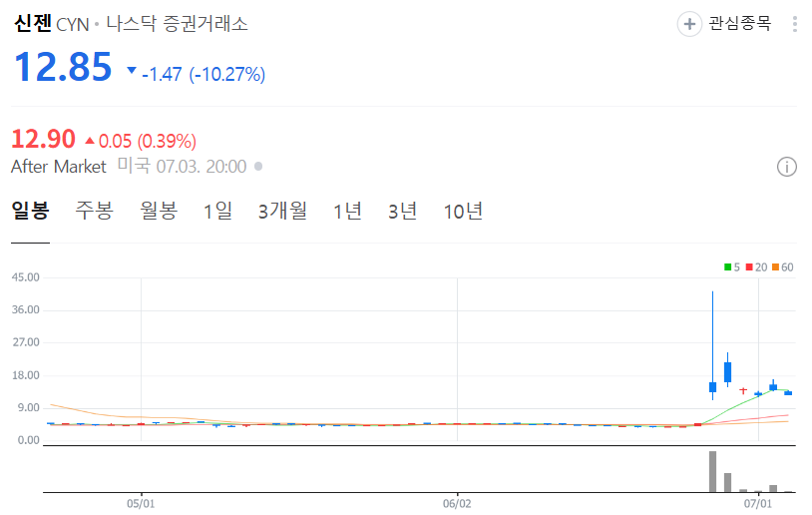Click the 0.05 (0.39%) after-market change
This screenshot has height=515, width=812.
tap(148, 141)
